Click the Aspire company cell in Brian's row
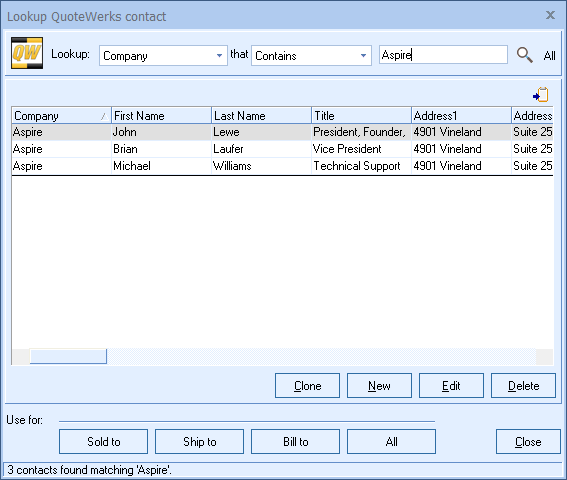This screenshot has width=567, height=480. 61,149
